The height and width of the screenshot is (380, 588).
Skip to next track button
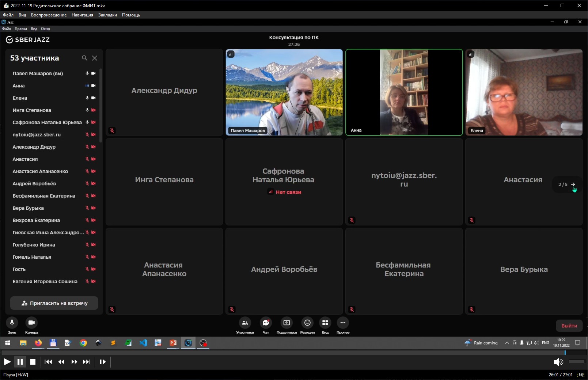point(87,362)
